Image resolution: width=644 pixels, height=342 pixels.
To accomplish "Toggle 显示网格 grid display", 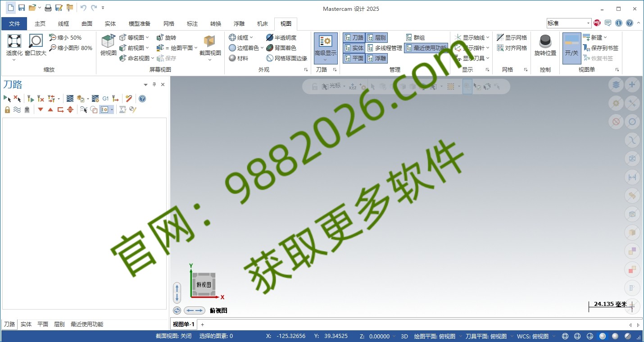I will (x=512, y=38).
